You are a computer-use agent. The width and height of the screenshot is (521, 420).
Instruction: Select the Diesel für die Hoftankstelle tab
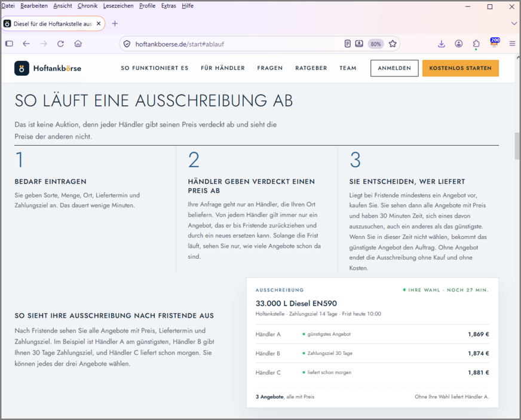[x=53, y=23]
